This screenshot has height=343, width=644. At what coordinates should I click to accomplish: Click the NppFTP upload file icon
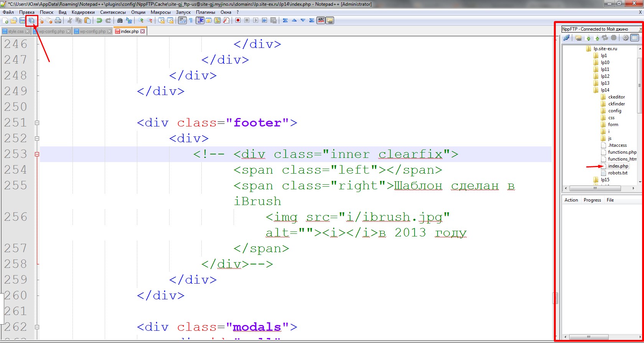[597, 38]
